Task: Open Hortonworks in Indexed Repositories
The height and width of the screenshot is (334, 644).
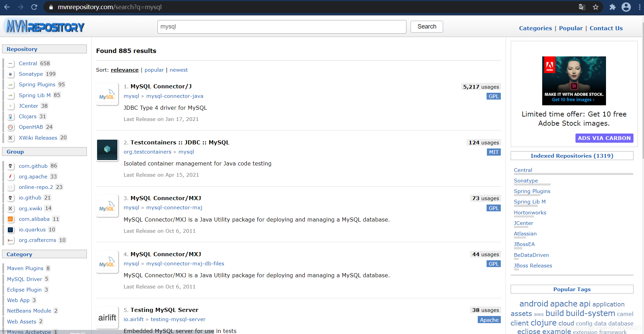Action: click(530, 213)
